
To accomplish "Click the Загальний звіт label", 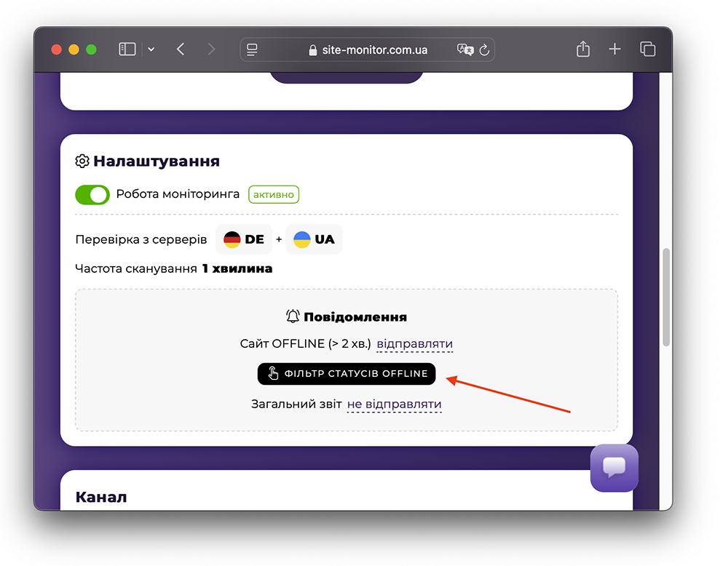I will [x=296, y=404].
